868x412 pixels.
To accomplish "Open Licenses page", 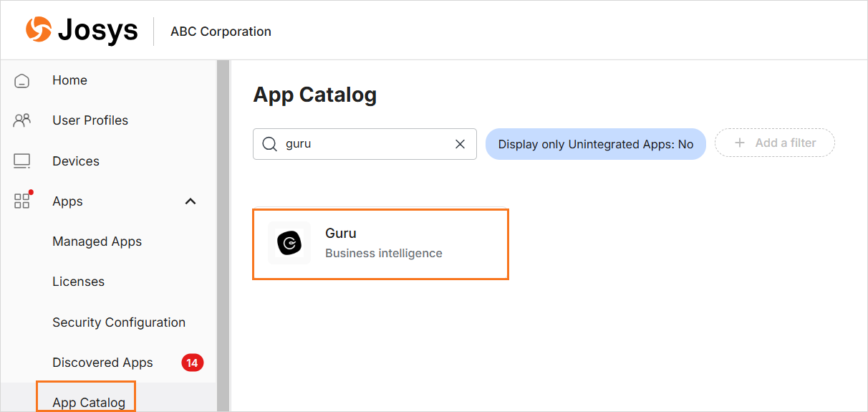I will point(78,282).
